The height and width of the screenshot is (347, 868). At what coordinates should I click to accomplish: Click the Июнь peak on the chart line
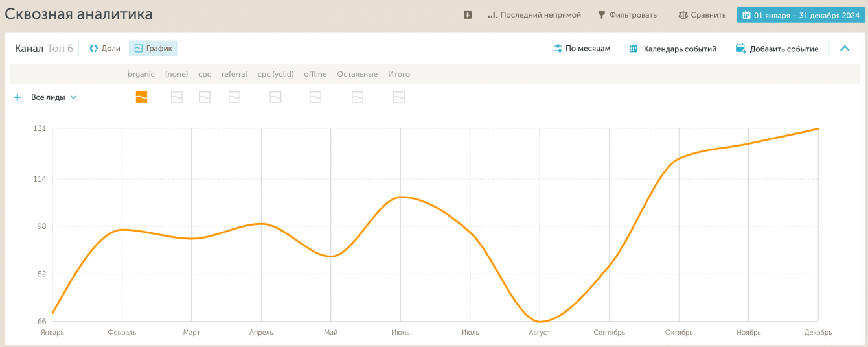point(401,197)
